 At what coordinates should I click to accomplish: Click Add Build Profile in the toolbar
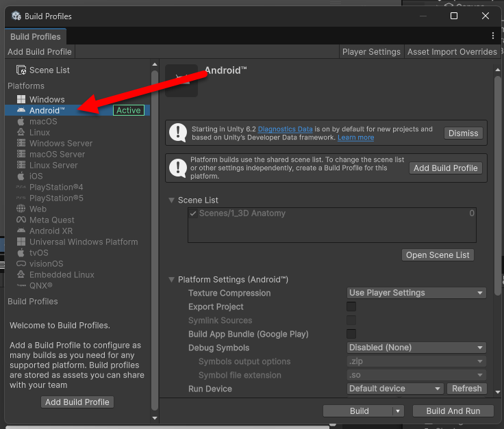(40, 52)
